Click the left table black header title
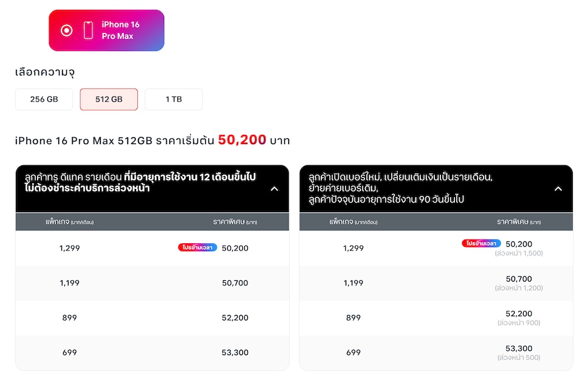This screenshot has height=377, width=588. [x=140, y=182]
